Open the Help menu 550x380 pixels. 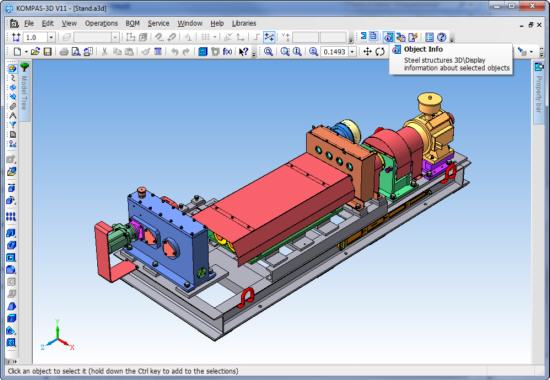(217, 24)
